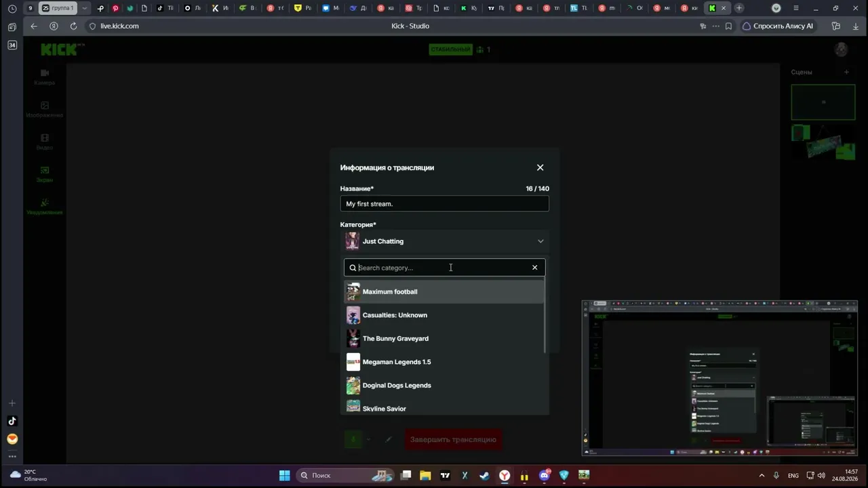Click the edit pencil icon
868x488 pixels.
389,439
